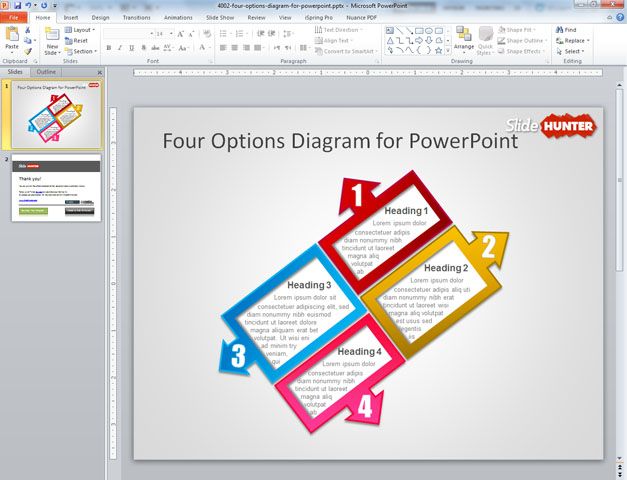Toggle Justify text alignment
The image size is (627, 480).
pos(258,48)
